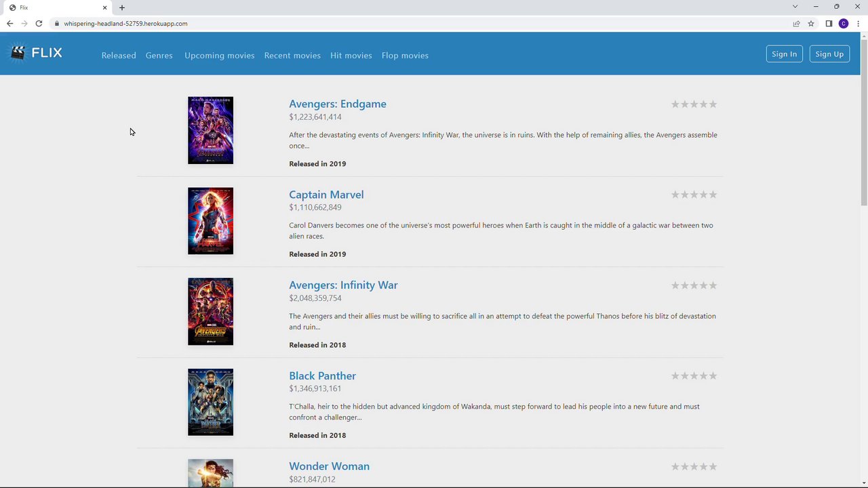Image resolution: width=868 pixels, height=488 pixels.
Task: Click the third star for Avengers: Infinity War
Action: (x=694, y=285)
